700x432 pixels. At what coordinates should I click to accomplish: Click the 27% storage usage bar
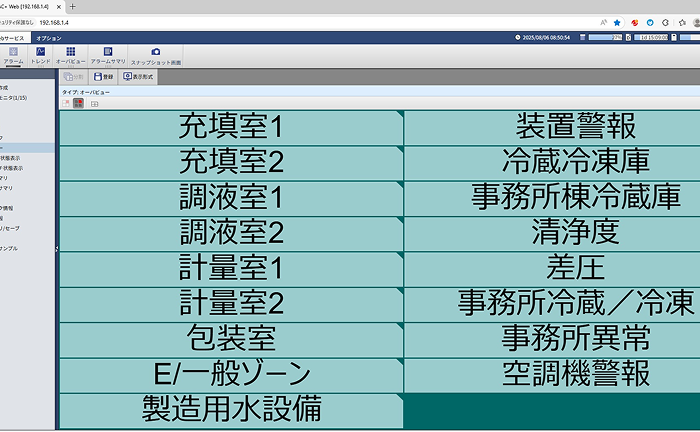pos(608,37)
